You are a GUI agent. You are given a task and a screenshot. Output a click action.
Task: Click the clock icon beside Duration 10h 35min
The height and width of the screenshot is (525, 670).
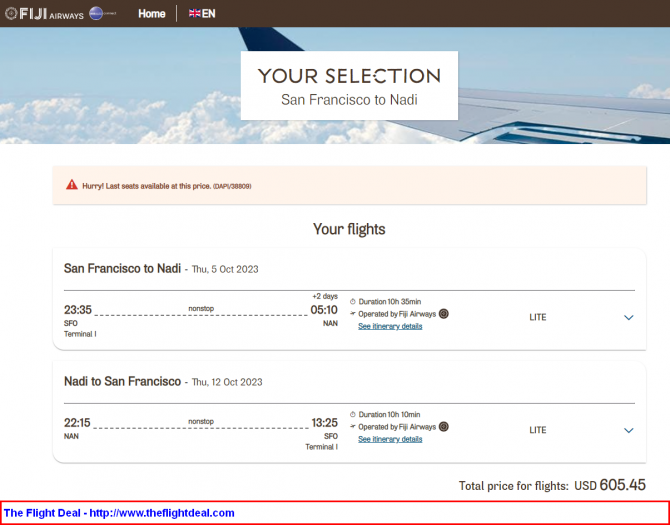tap(353, 302)
